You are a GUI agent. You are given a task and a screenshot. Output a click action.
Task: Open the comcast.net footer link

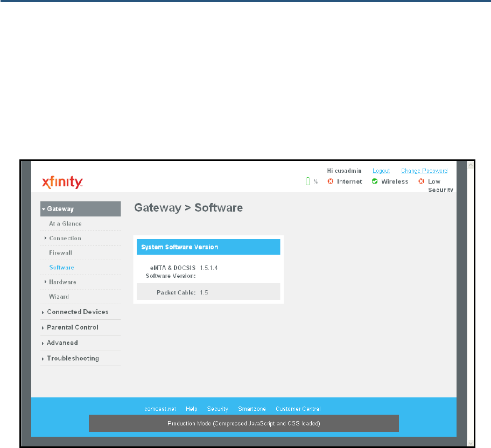(x=160, y=409)
